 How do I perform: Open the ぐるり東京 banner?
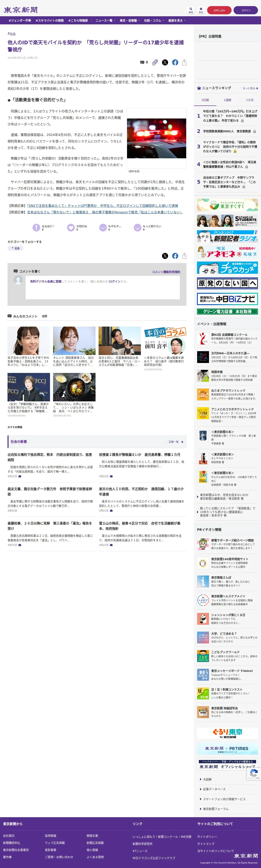pos(227,733)
